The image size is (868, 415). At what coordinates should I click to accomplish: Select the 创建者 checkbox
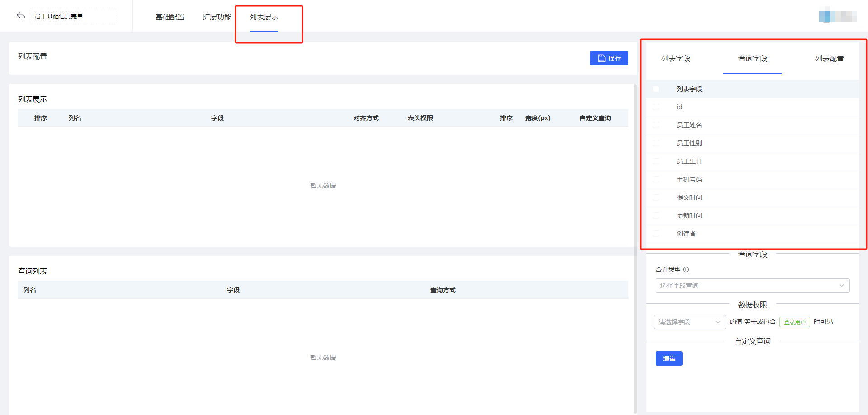[656, 233]
